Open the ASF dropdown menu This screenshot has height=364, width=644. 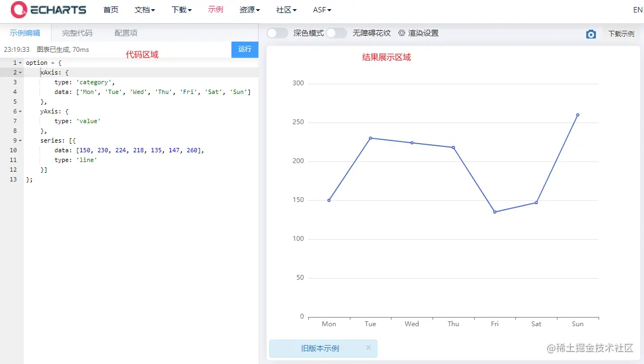pos(322,9)
